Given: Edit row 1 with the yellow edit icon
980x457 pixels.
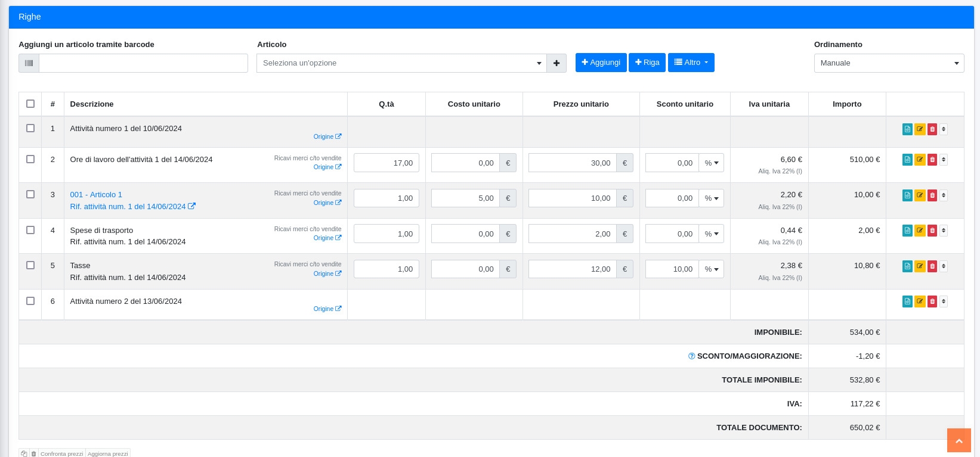Looking at the screenshot, I should coord(920,129).
